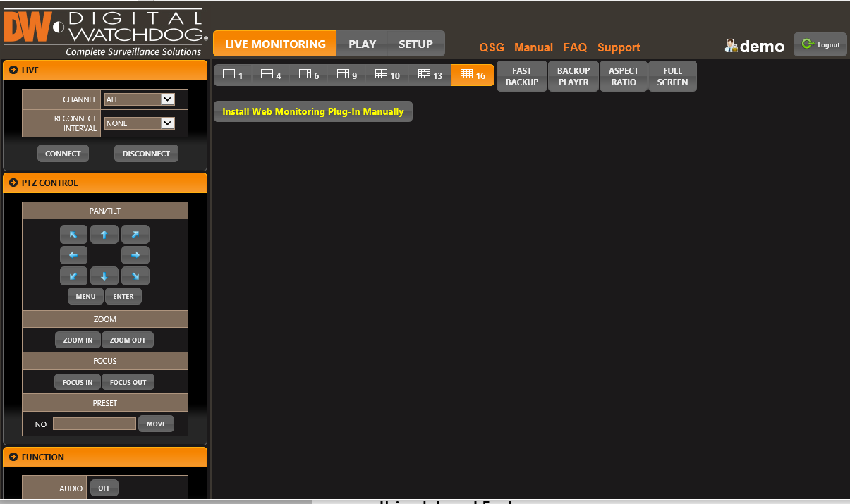850x504 pixels.
Task: Choose the 9-channel grid layout
Action: pos(347,75)
